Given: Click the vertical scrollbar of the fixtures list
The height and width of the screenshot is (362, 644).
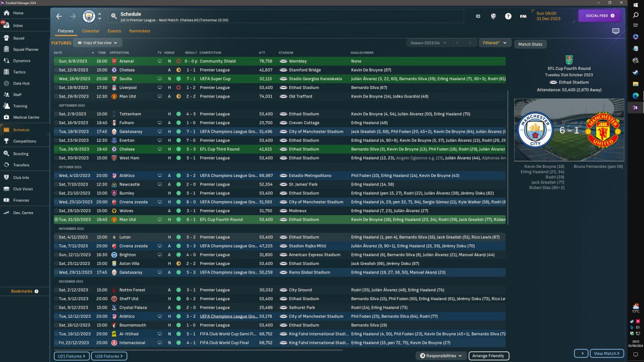Looking at the screenshot, I should pos(507,157).
